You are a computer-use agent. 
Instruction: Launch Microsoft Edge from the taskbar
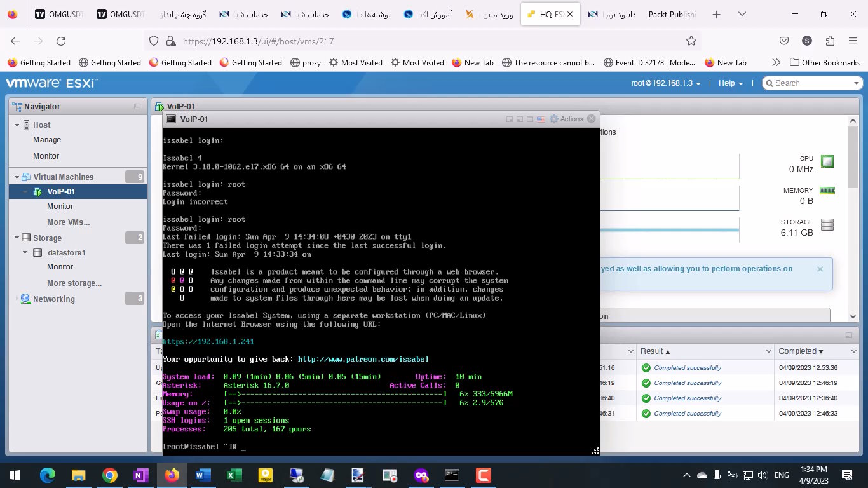[48, 475]
